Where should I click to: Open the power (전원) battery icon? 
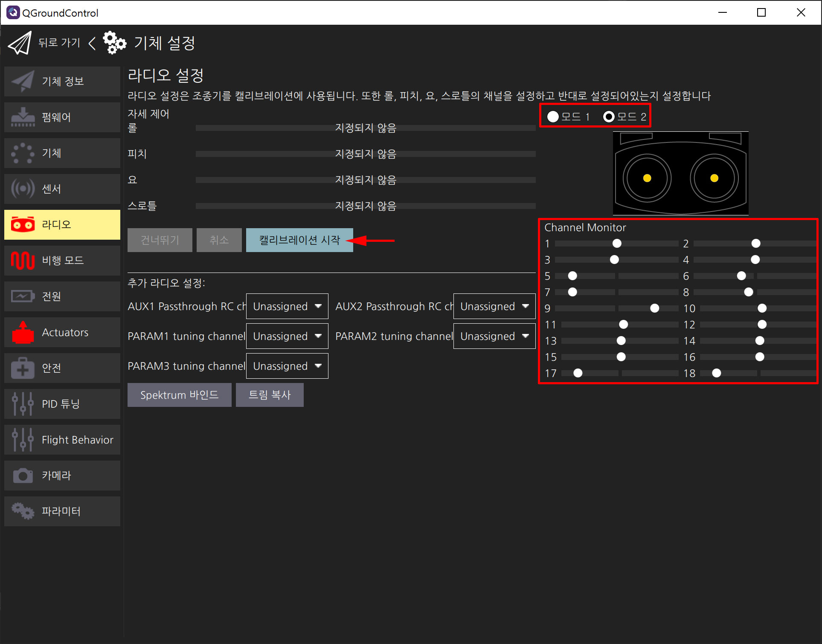(x=23, y=296)
